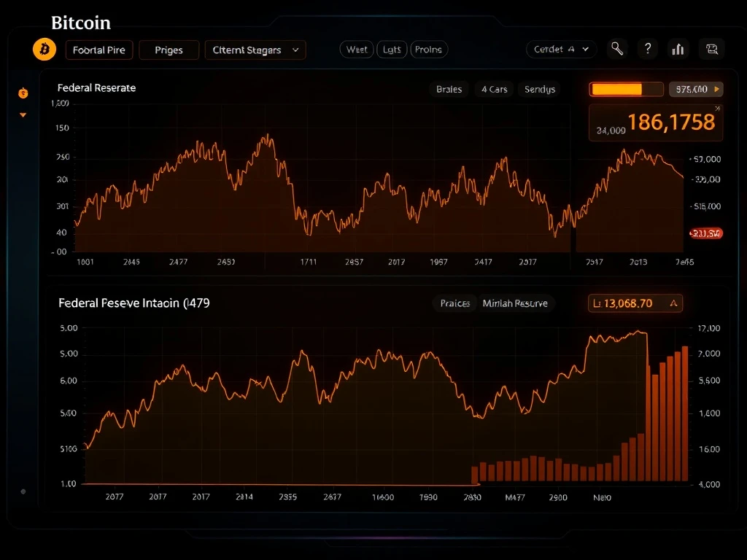
Task: Click the large 186,1758 value
Action: tap(672, 122)
